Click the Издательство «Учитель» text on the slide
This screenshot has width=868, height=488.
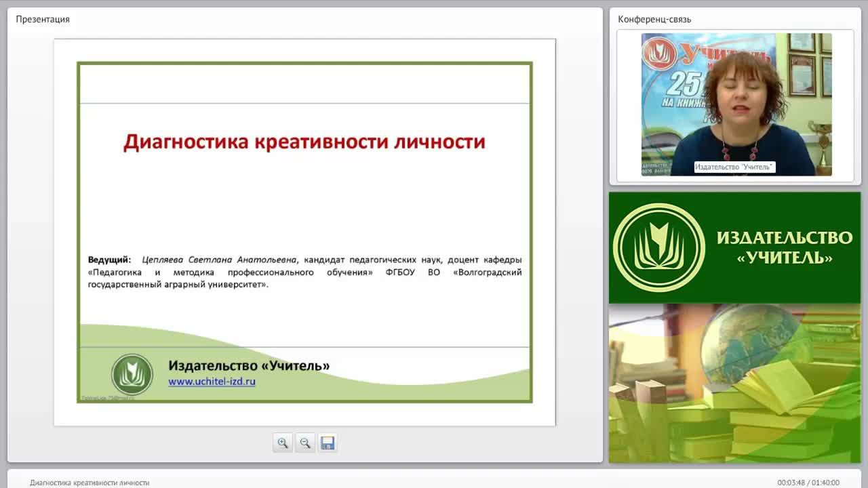pyautogui.click(x=249, y=365)
